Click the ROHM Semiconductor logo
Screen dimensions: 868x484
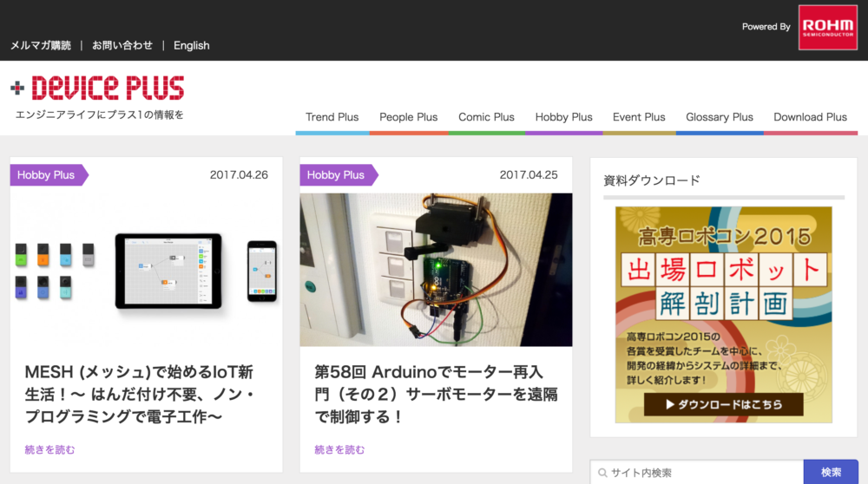(x=827, y=28)
